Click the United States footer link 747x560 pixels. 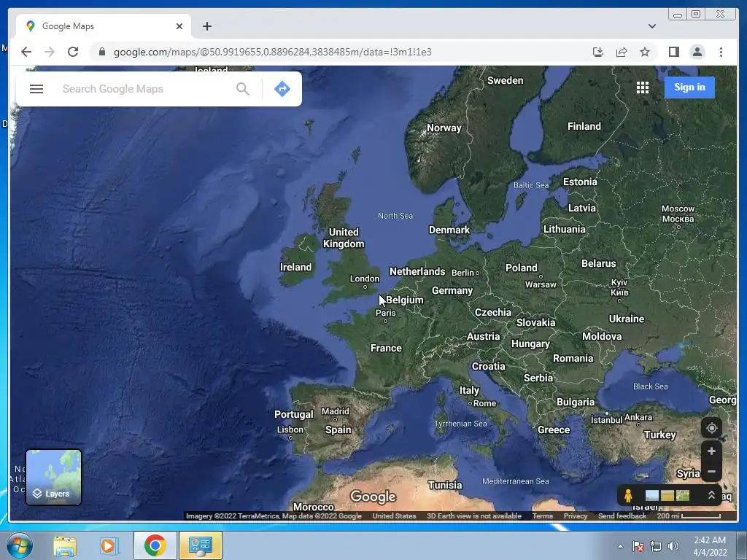click(x=394, y=516)
